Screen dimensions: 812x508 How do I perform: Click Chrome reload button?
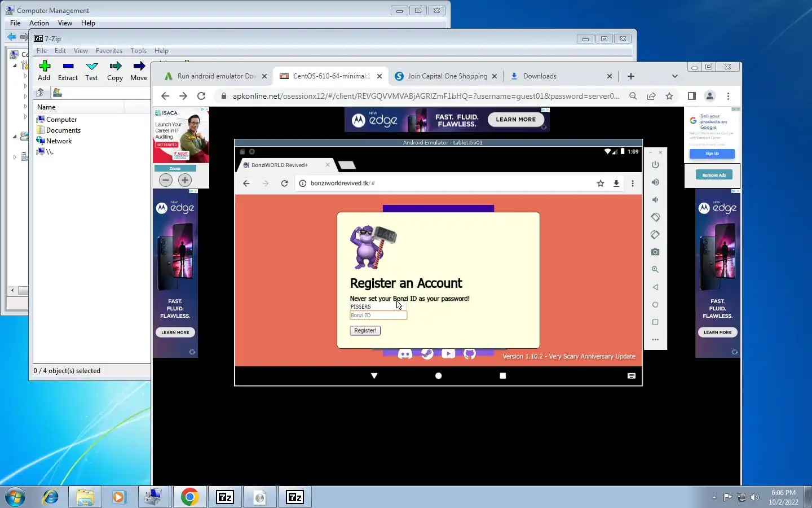pyautogui.click(x=201, y=96)
